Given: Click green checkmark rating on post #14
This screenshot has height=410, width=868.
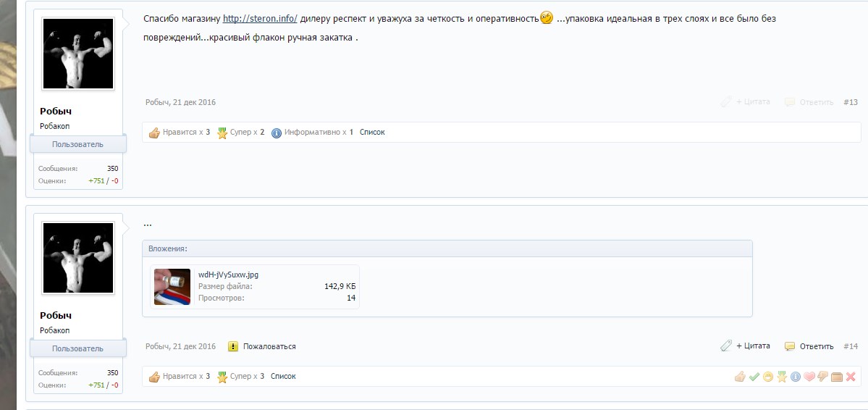Looking at the screenshot, I should click(x=754, y=377).
